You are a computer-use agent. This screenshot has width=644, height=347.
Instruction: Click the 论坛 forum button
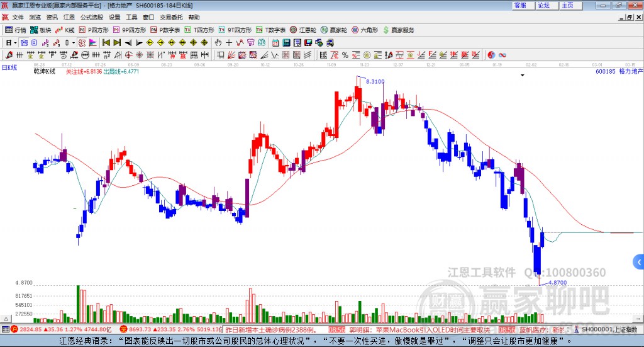547,5
